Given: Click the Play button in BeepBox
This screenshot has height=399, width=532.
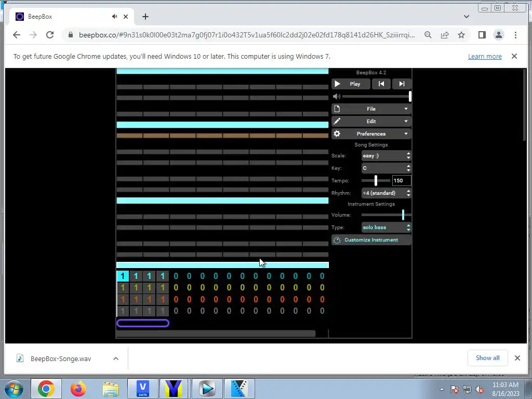Looking at the screenshot, I should (351, 84).
